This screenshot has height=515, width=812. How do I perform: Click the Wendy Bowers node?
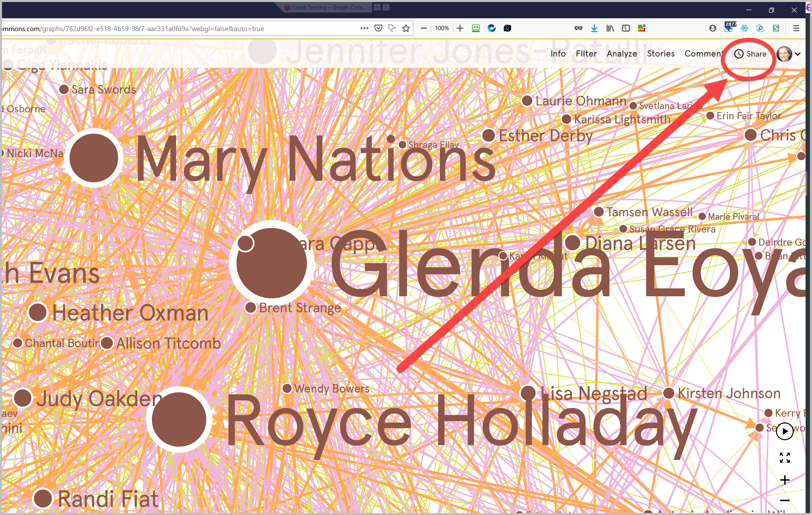coord(287,388)
